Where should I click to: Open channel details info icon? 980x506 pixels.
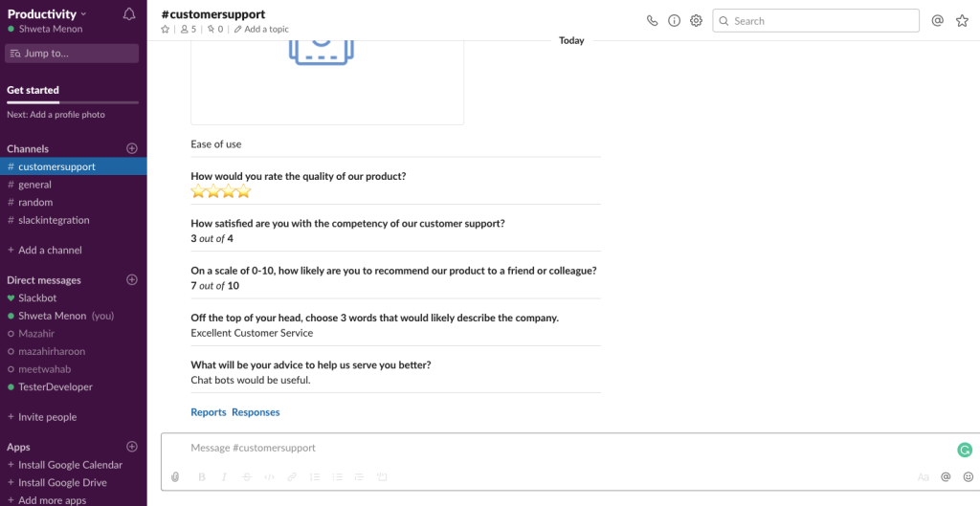(674, 21)
